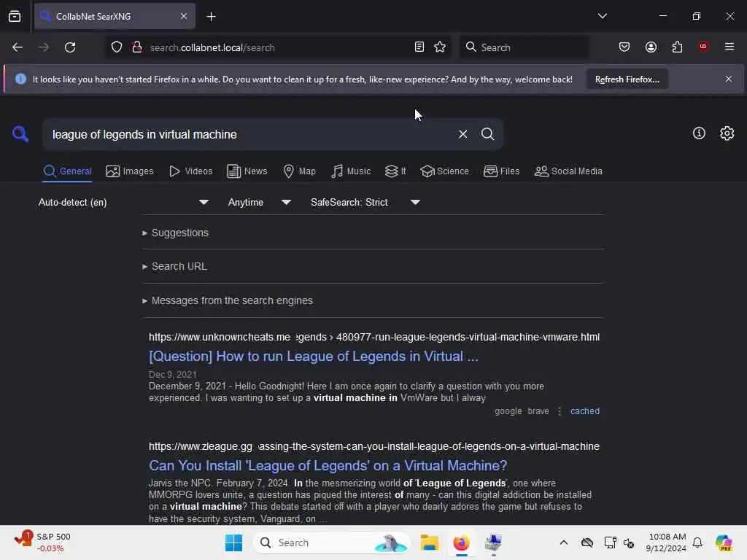Switch to the Music category
The image size is (747, 560).
(x=351, y=171)
